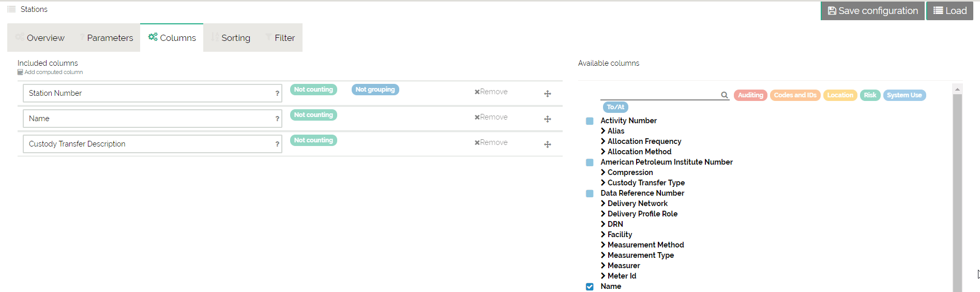Click help question mark in Station Number field
This screenshot has height=292, width=980.
[x=277, y=94]
